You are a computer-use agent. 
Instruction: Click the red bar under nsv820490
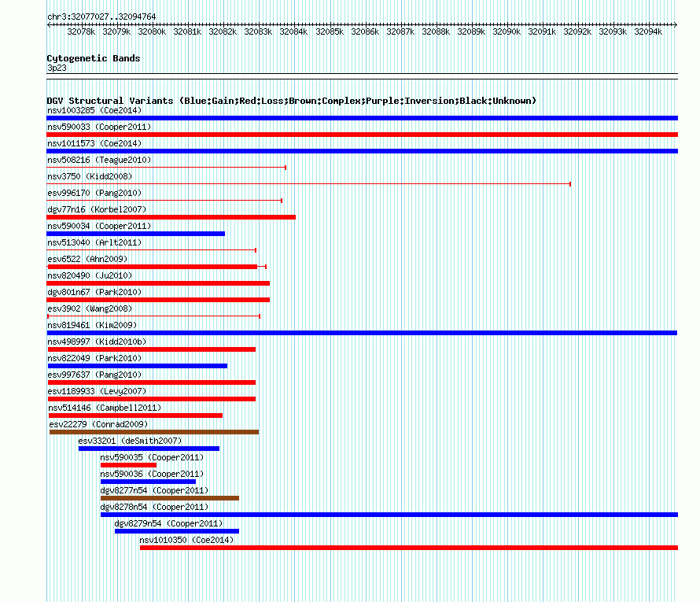158,283
